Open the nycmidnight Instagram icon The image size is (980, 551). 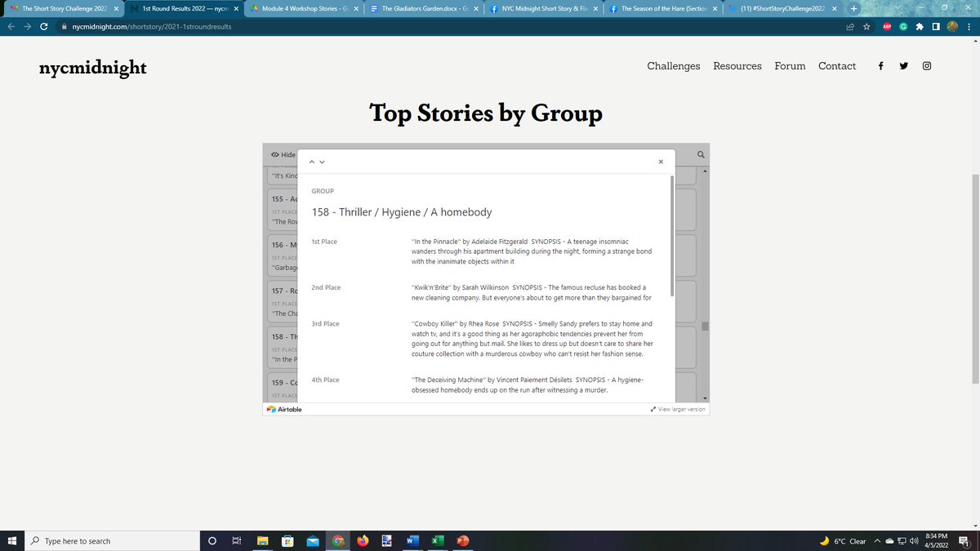pyautogui.click(x=927, y=66)
